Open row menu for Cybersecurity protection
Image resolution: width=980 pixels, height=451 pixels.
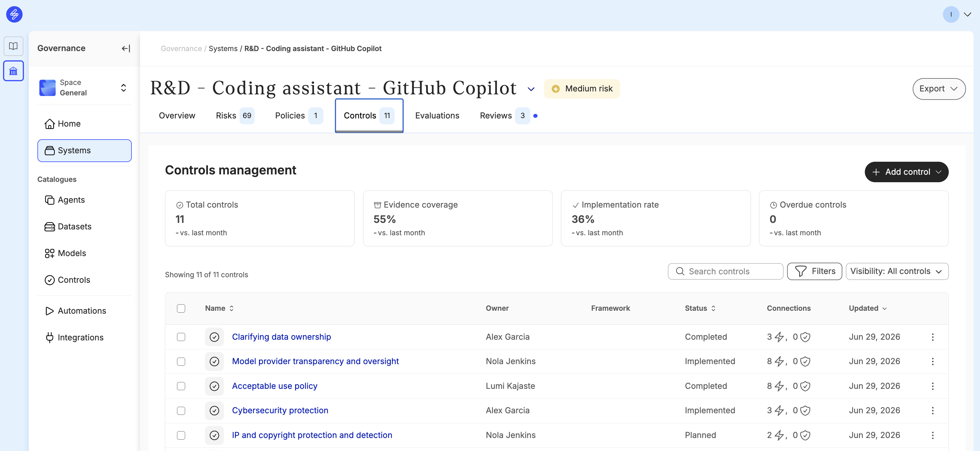[932, 411]
